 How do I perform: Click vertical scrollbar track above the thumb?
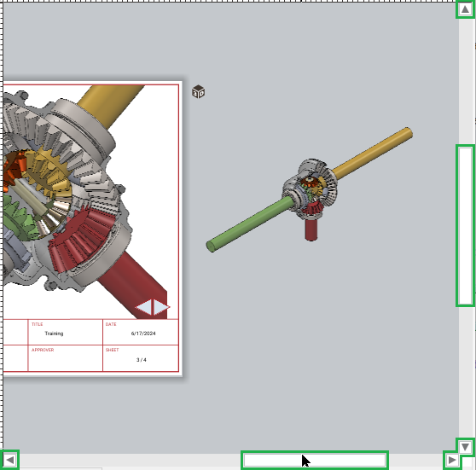coord(465,82)
